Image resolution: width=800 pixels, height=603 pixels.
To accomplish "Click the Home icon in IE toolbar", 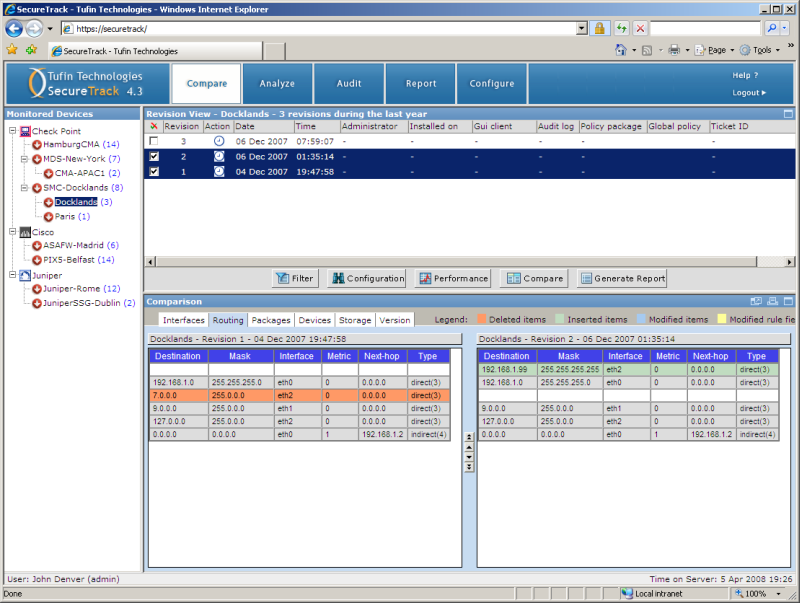I will click(621, 50).
